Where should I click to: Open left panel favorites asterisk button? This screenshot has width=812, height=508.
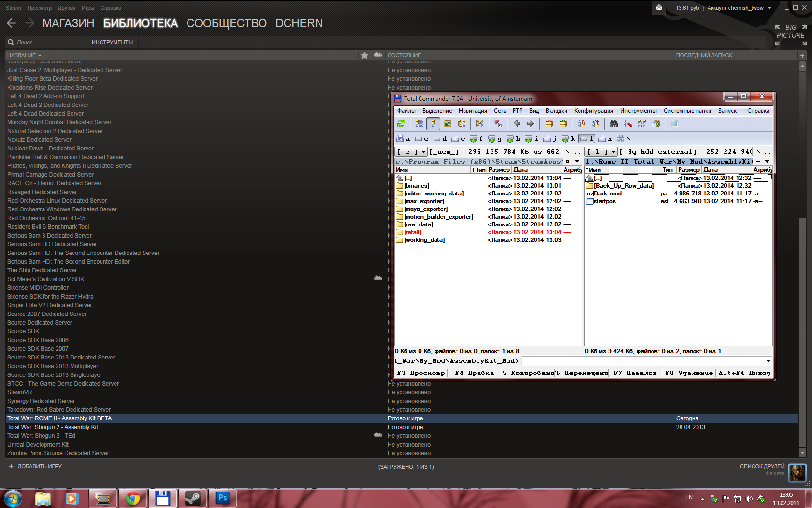click(567, 162)
